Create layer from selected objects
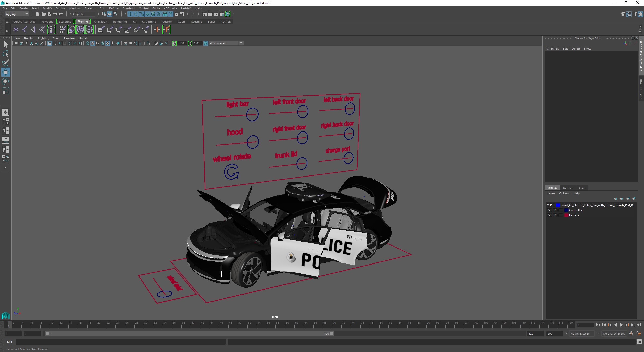The image size is (644, 352). [634, 199]
